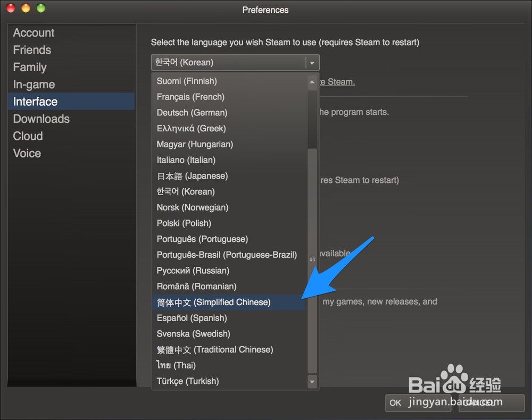Choose 繁體中文 (Traditional Chinese) from the list
This screenshot has width=532, height=420.
click(x=229, y=349)
